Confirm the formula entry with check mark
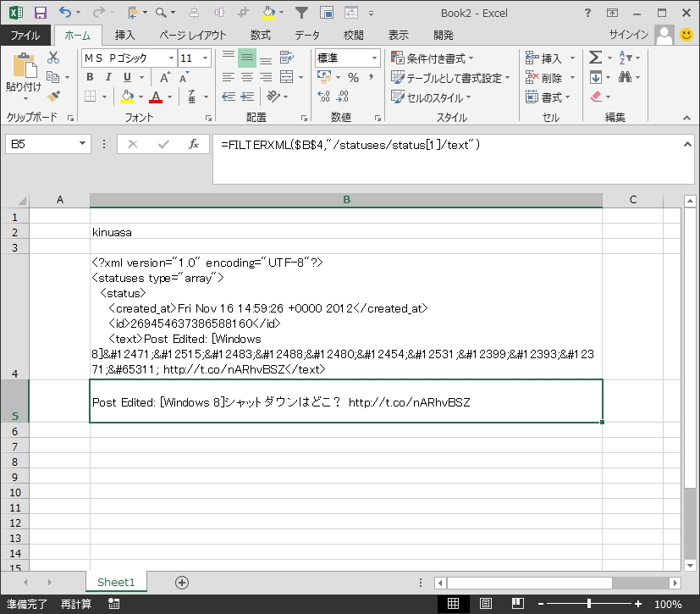Screen dimensions: 700x614 pos(163,144)
